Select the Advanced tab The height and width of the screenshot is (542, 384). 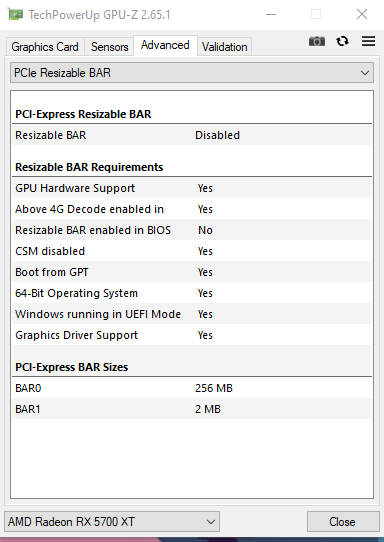point(165,45)
